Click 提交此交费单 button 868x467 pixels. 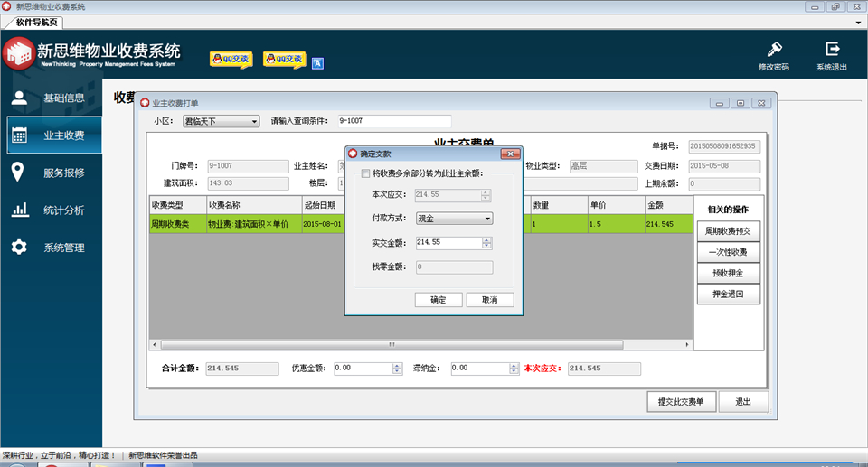[x=681, y=402]
